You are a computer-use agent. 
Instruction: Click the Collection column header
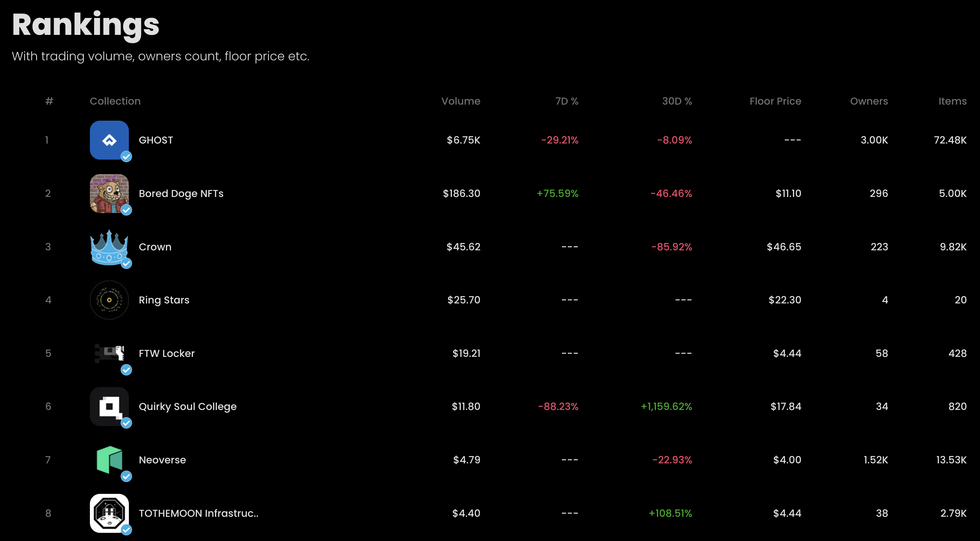115,101
